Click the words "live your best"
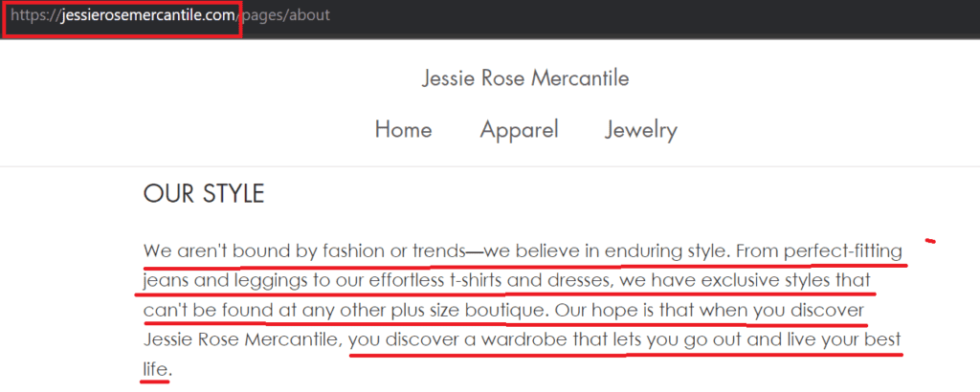Viewport: 980px width, 392px height. point(844,340)
